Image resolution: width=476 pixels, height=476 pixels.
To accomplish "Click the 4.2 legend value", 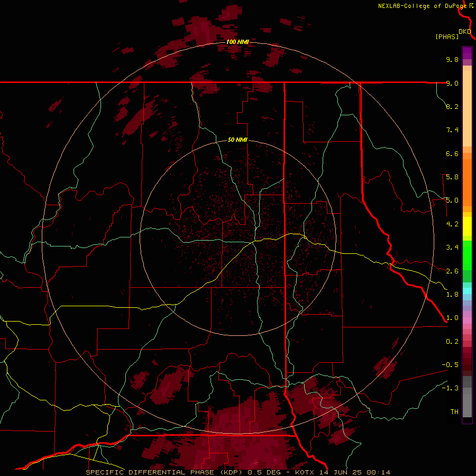I will point(452,224).
